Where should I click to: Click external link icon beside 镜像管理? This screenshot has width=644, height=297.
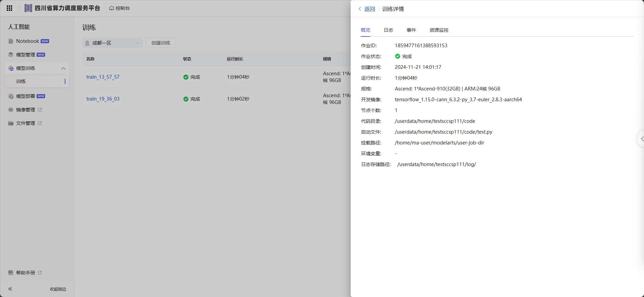[40, 110]
